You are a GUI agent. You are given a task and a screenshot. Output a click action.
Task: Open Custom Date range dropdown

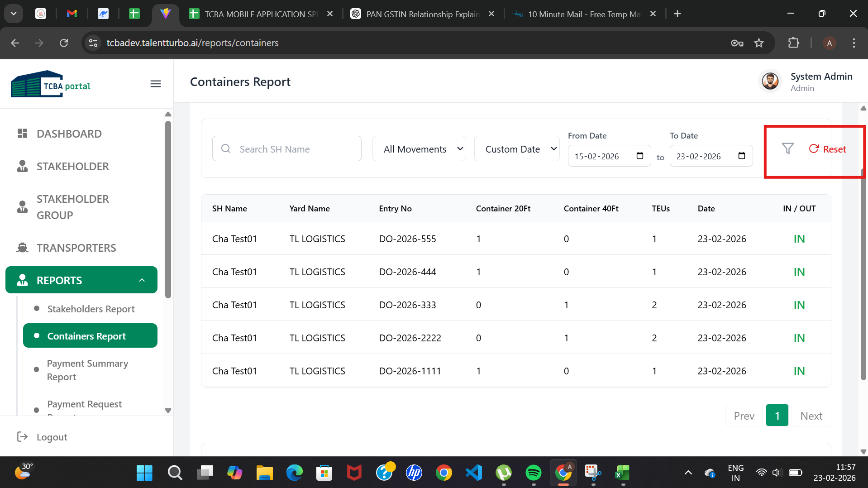[517, 149]
